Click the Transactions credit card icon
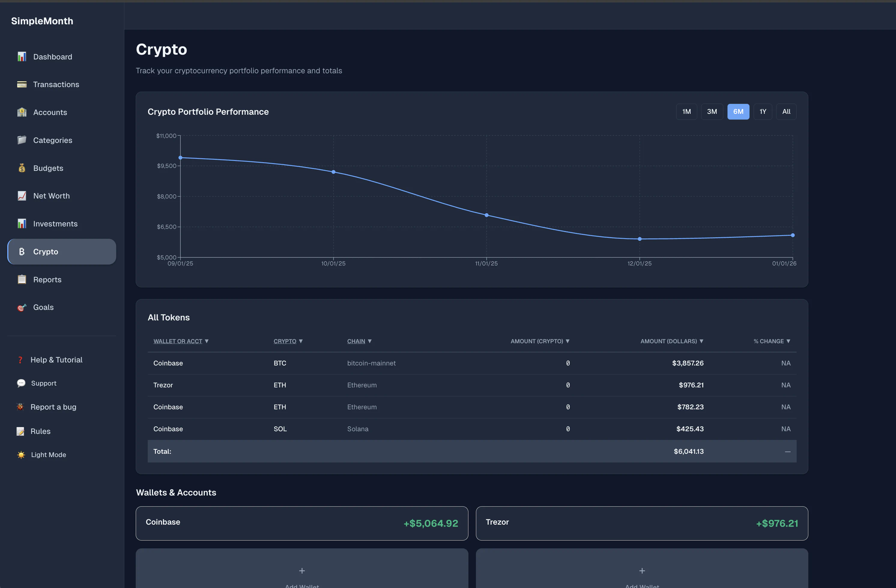This screenshot has width=896, height=588. (x=22, y=84)
